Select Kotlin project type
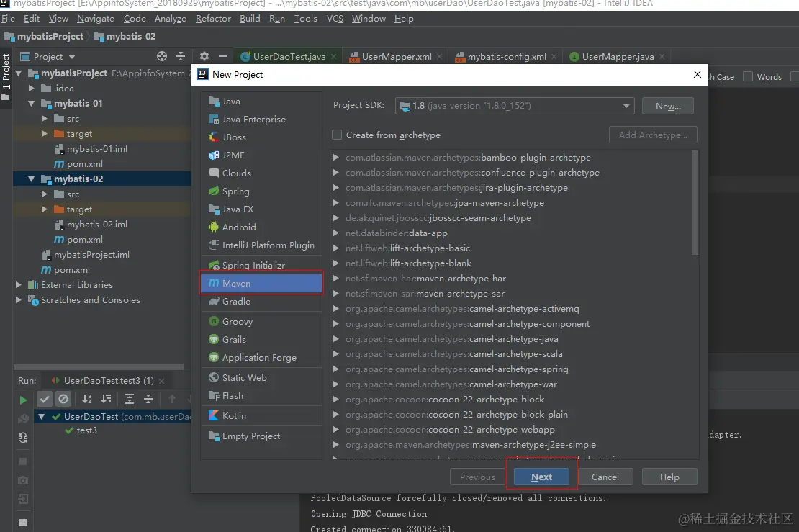 (261, 416)
